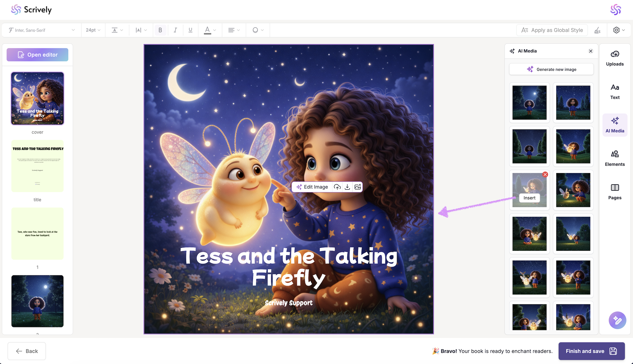
Task: Click the download image icon
Action: 347,187
